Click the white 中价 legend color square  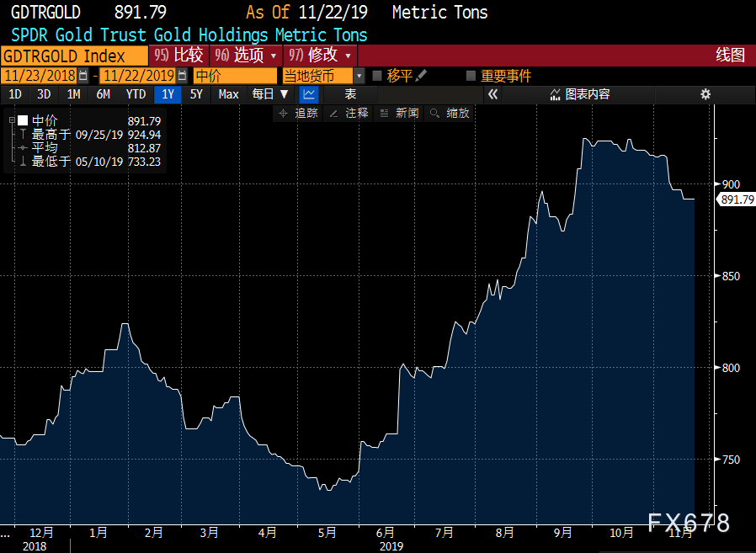click(23, 120)
